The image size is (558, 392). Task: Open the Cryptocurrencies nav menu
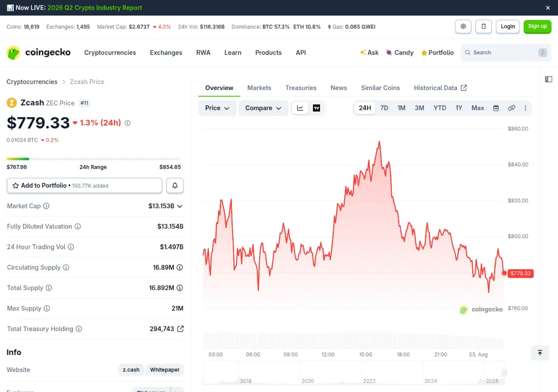pos(110,53)
